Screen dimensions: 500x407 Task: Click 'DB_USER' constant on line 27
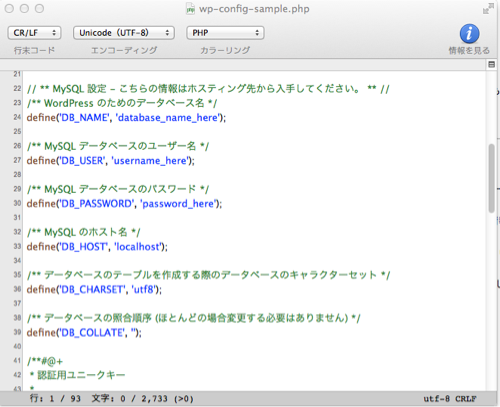click(82, 161)
